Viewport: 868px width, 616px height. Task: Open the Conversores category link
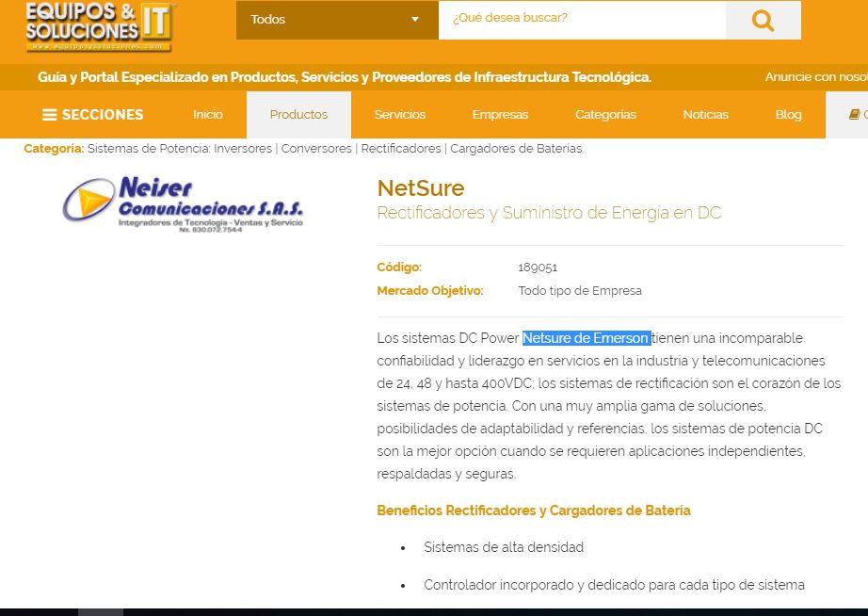point(316,149)
